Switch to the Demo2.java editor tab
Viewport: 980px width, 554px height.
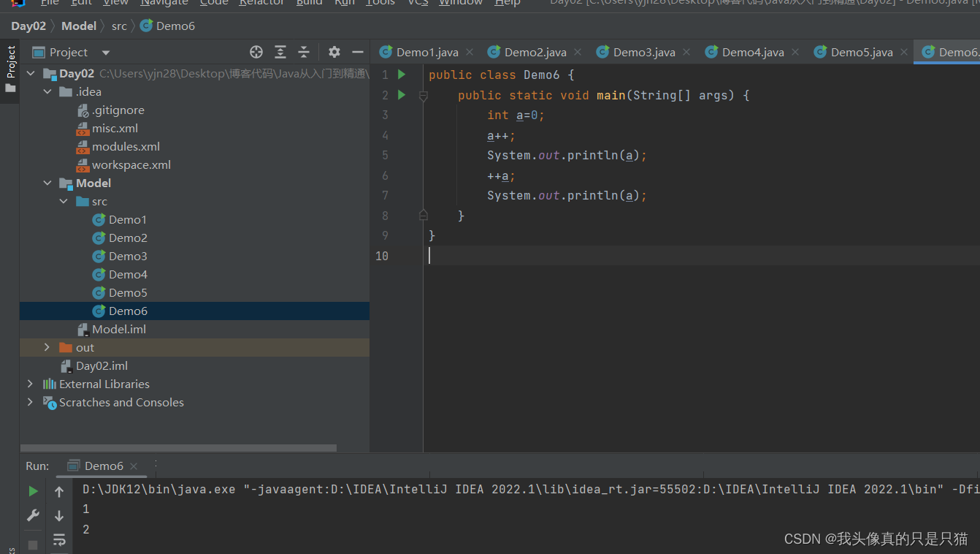(x=535, y=52)
